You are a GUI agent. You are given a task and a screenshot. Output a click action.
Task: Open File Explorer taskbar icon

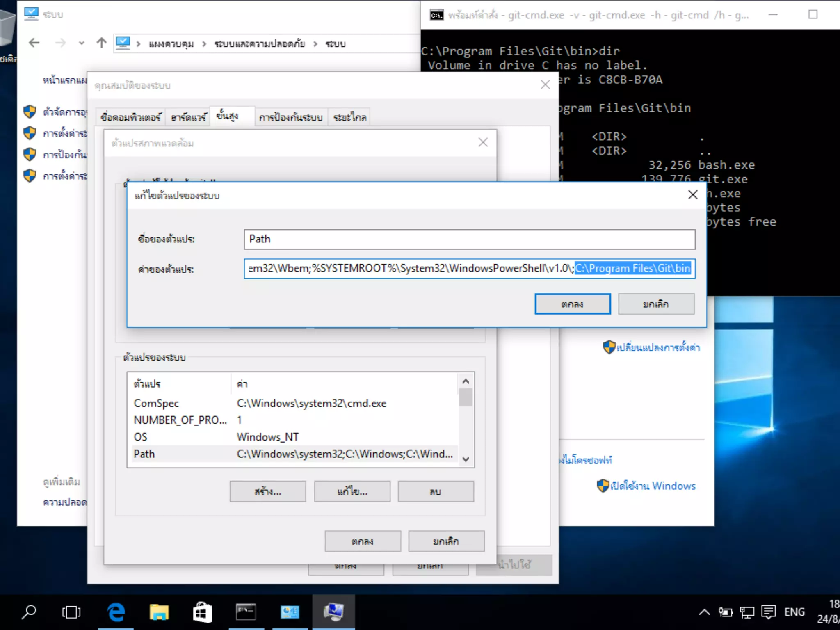(159, 612)
